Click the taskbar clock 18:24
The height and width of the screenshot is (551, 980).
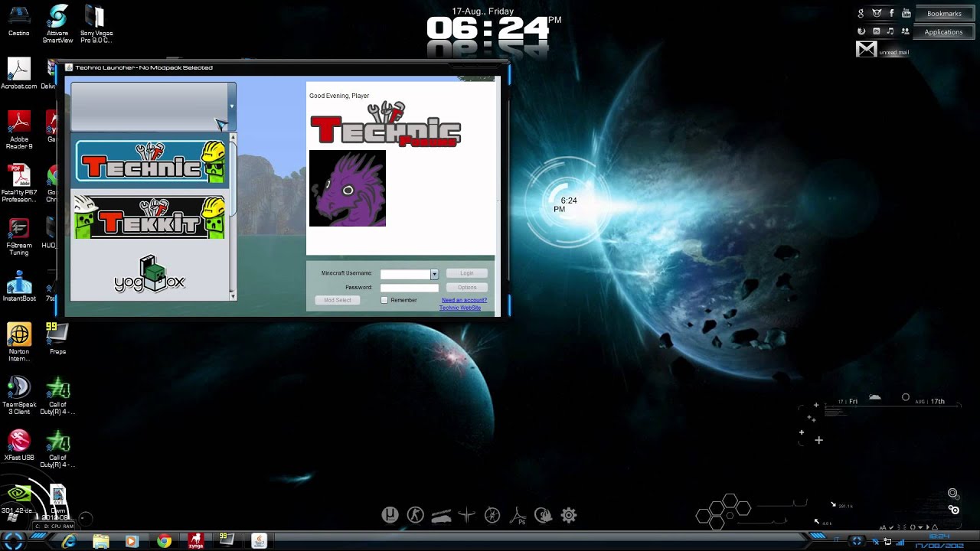click(939, 537)
